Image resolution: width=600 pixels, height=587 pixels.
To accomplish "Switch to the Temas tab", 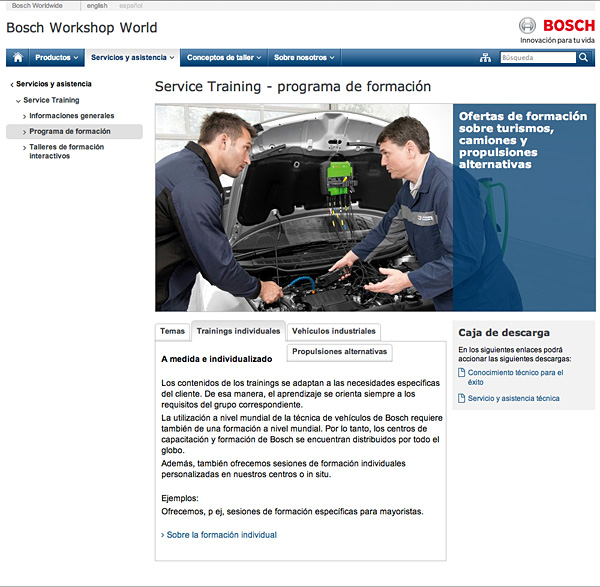I will [172, 331].
